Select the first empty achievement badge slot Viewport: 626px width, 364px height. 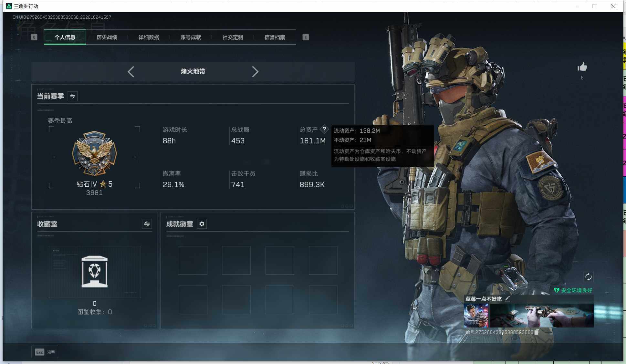click(x=193, y=260)
